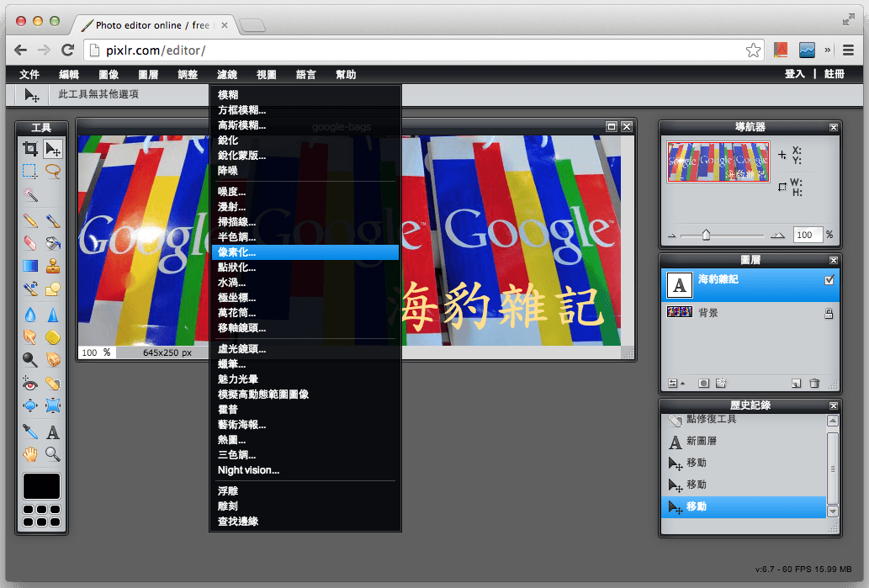Screen dimensions: 869x588
Task: Unlock the 背景 layer via lock icon
Action: coord(829,314)
